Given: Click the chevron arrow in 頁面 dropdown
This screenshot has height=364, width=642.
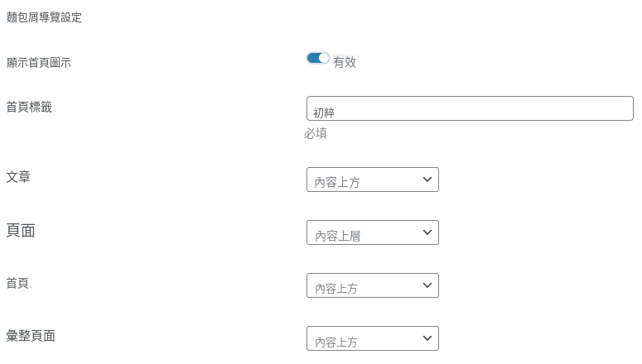Looking at the screenshot, I should [x=427, y=232].
